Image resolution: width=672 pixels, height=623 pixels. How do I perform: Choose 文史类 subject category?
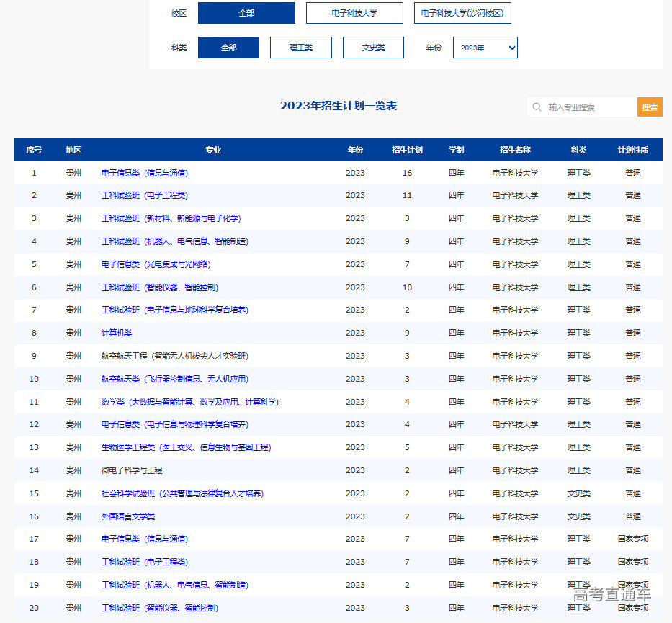point(373,48)
